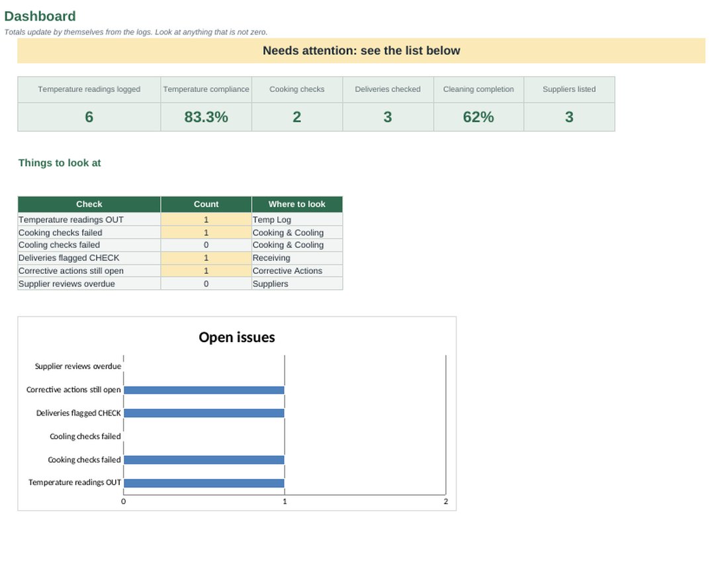The image size is (728, 563).
Task: Click chart axis label 'Cooling checks failed'
Action: click(85, 436)
